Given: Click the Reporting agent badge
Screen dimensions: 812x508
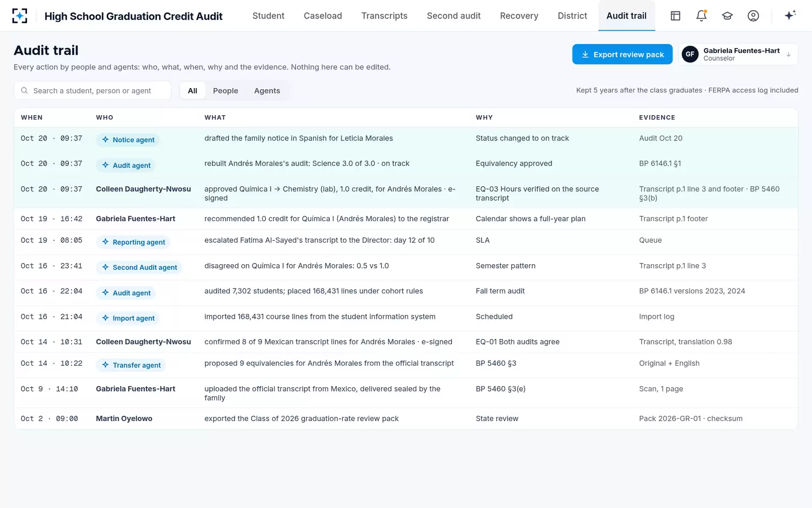Looking at the screenshot, I should [133, 242].
